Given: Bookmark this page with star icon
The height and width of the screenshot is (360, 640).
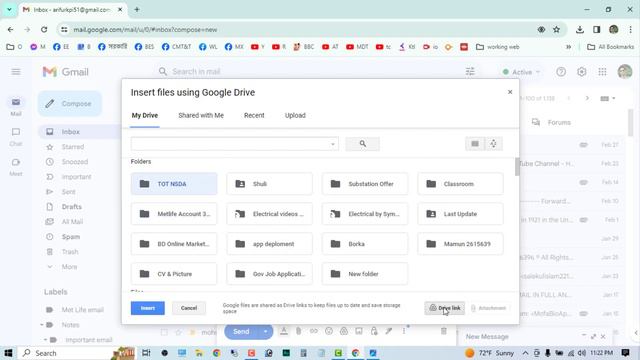Looking at the screenshot, I should 556,29.
